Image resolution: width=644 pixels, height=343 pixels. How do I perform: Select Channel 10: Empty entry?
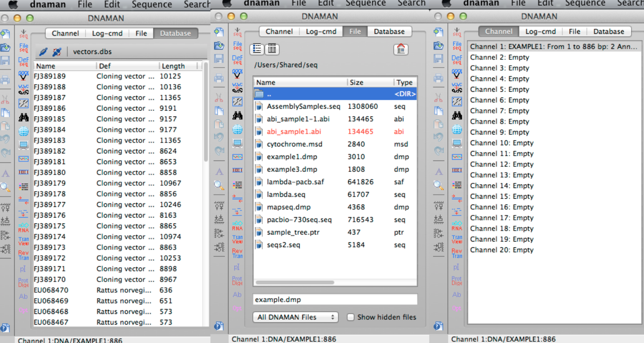[x=554, y=143]
